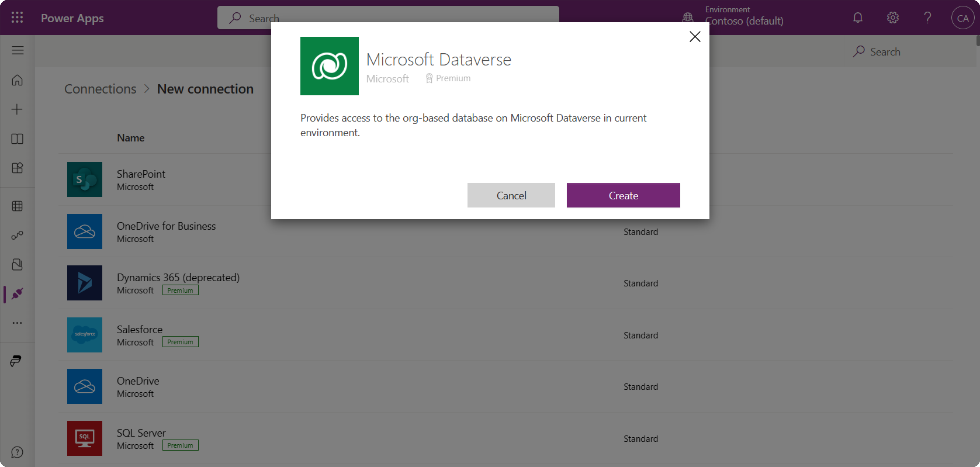Open the settings gear

pos(893,18)
